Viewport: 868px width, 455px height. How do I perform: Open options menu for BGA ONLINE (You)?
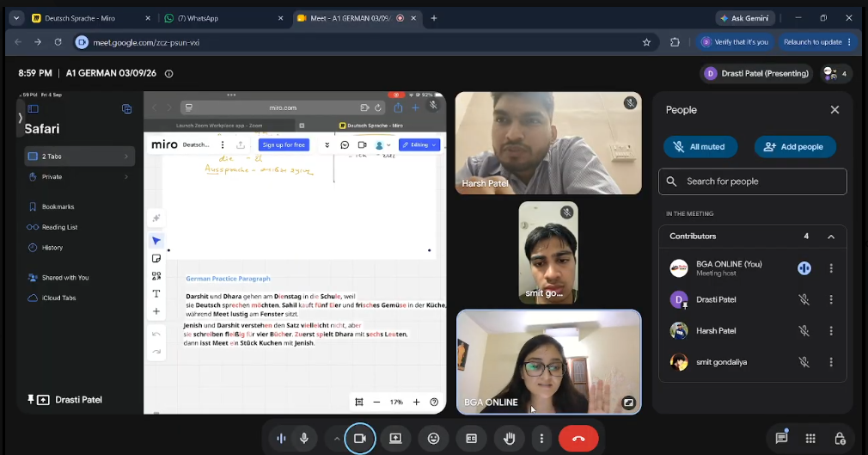pos(831,268)
